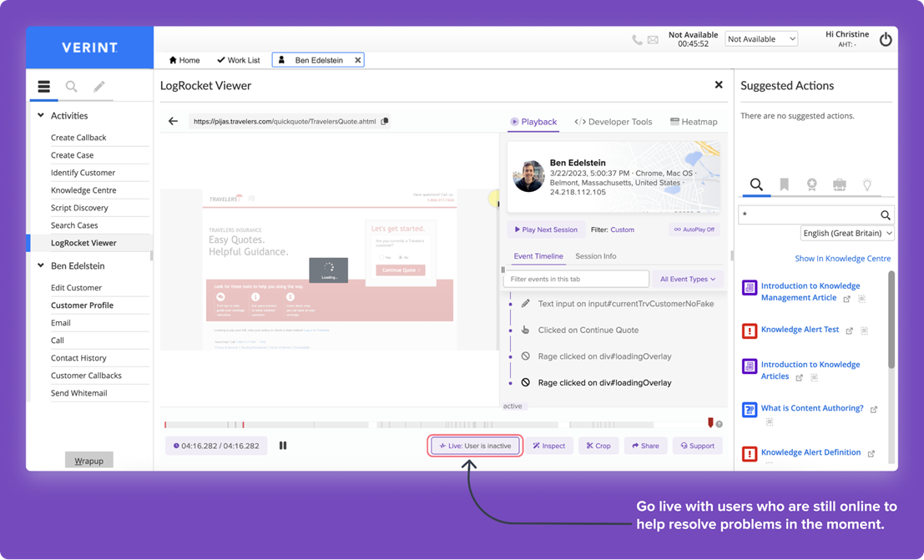Select the bookmark icon in Suggested Actions
This screenshot has height=560, width=924.
(785, 184)
